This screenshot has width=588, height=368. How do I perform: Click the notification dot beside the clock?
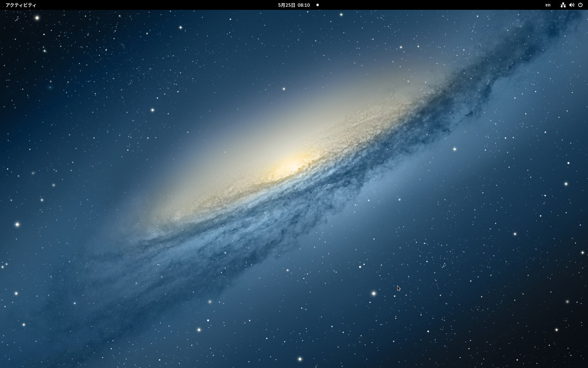click(x=318, y=5)
